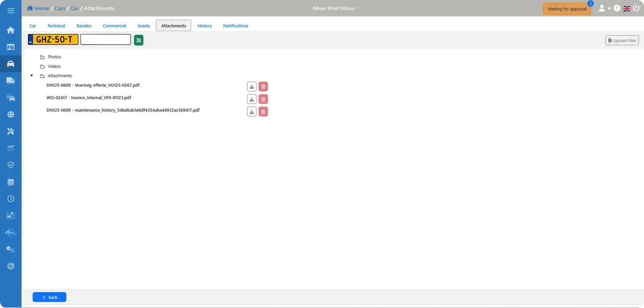The width and height of the screenshot is (644, 308).
Task: Open the globe icon in sidebar
Action: pos(11,114)
